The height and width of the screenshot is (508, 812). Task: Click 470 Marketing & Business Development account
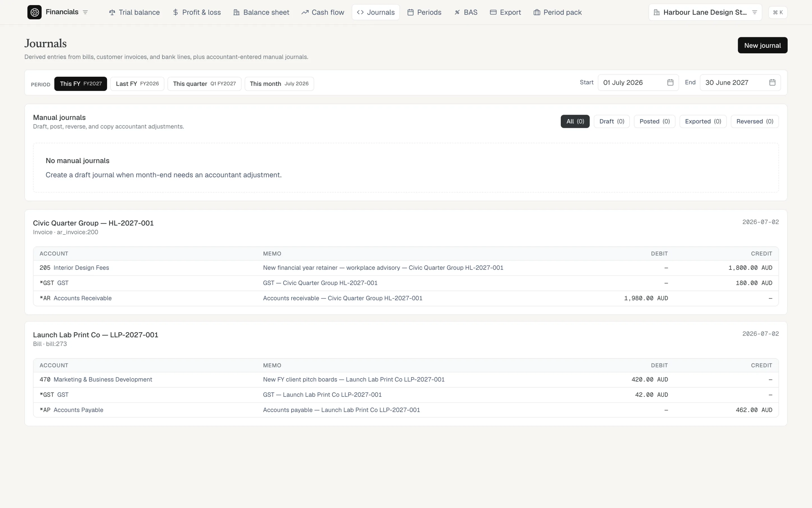coord(96,380)
